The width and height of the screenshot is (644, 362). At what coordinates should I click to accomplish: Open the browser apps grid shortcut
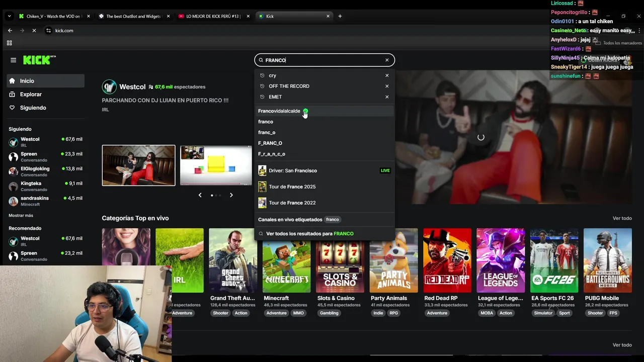9,43
